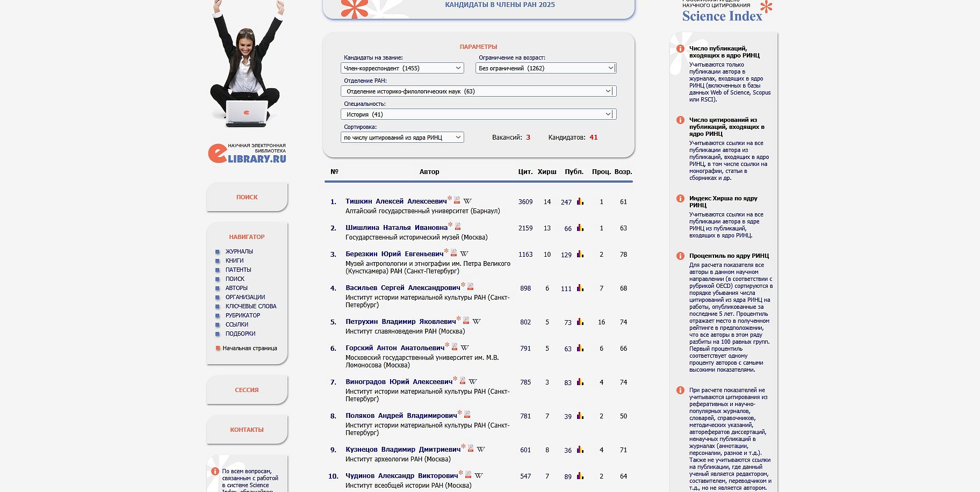Click the Wikipedia icon beside Петрухин Владимир Яковлевич

pyautogui.click(x=477, y=321)
